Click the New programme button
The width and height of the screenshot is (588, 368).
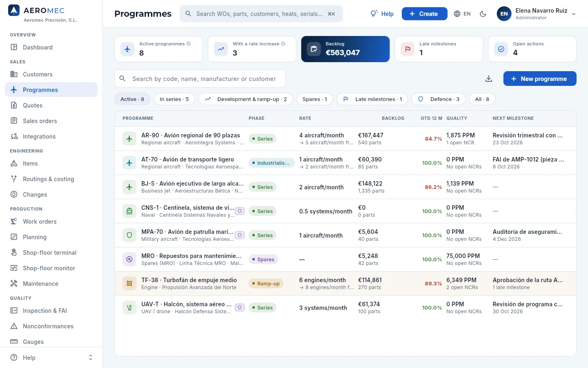pos(540,79)
